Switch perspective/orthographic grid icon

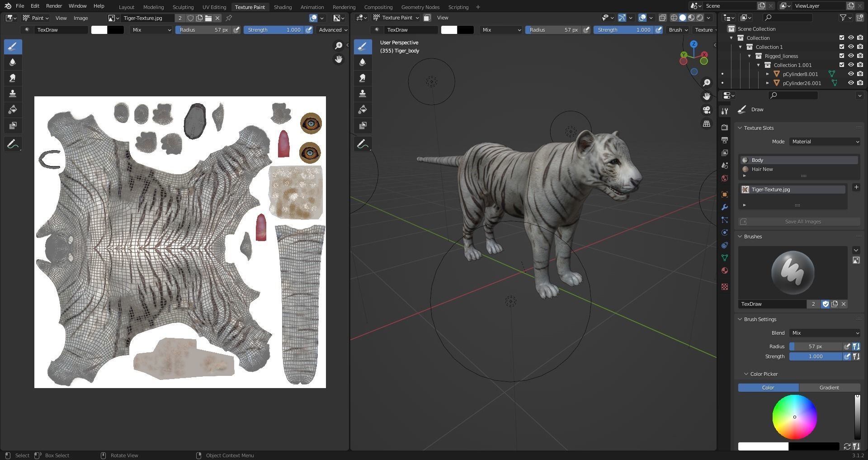(x=706, y=123)
